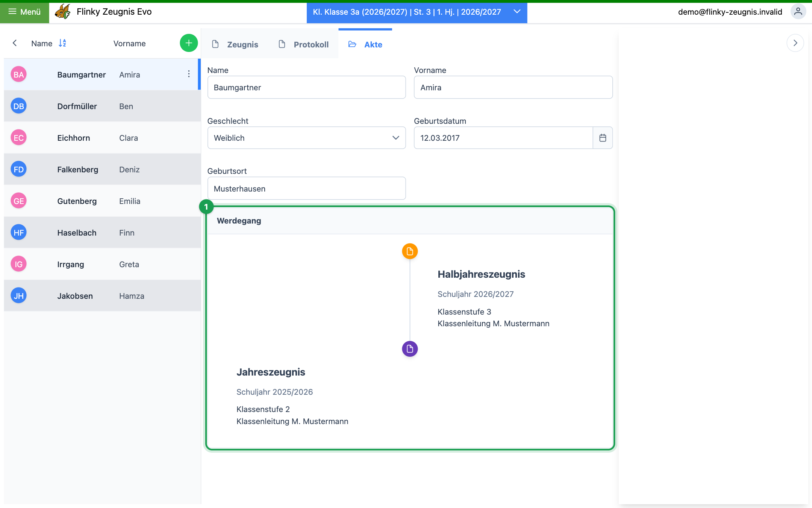812x508 pixels.
Task: Toggle Name sort order icon
Action: coord(62,43)
